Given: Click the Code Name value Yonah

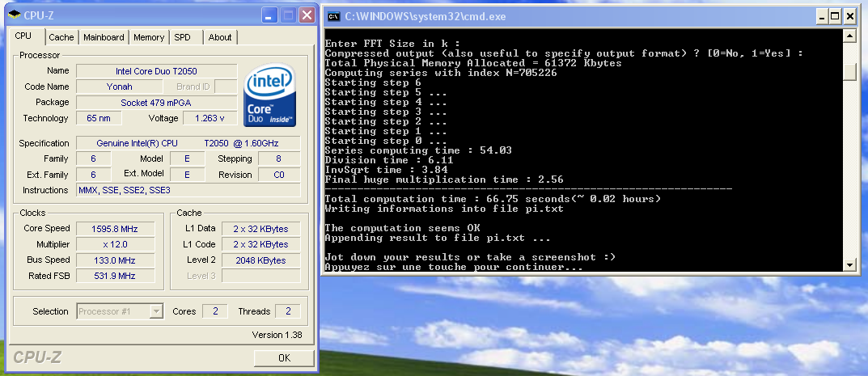Looking at the screenshot, I should pos(119,87).
